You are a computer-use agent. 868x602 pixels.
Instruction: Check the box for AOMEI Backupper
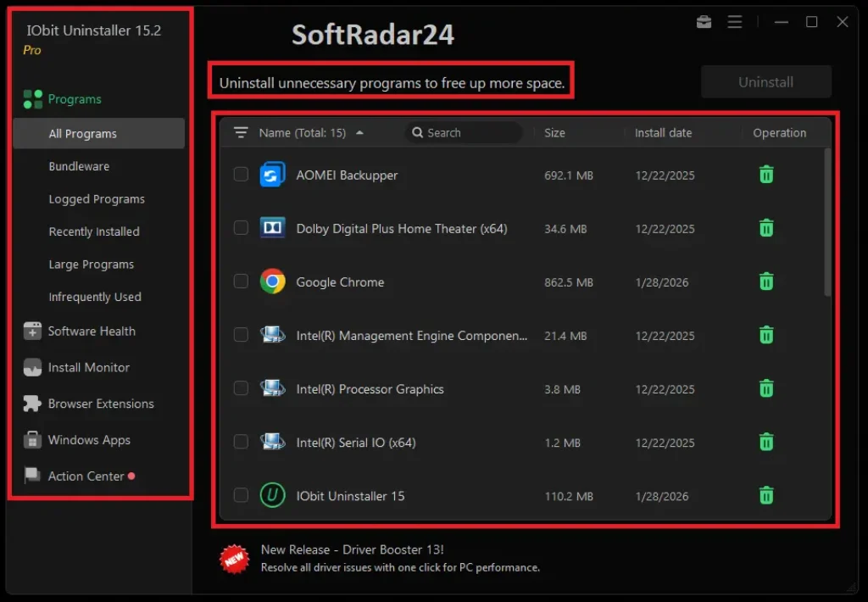click(x=241, y=175)
